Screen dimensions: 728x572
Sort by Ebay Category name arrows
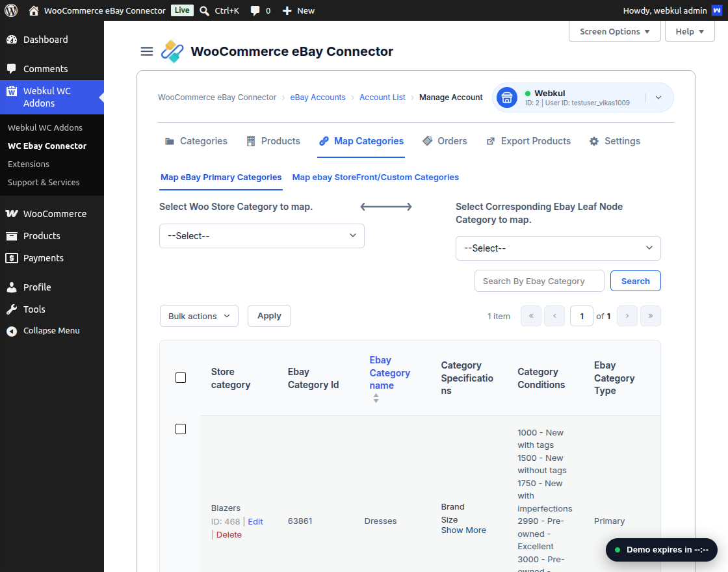click(376, 398)
